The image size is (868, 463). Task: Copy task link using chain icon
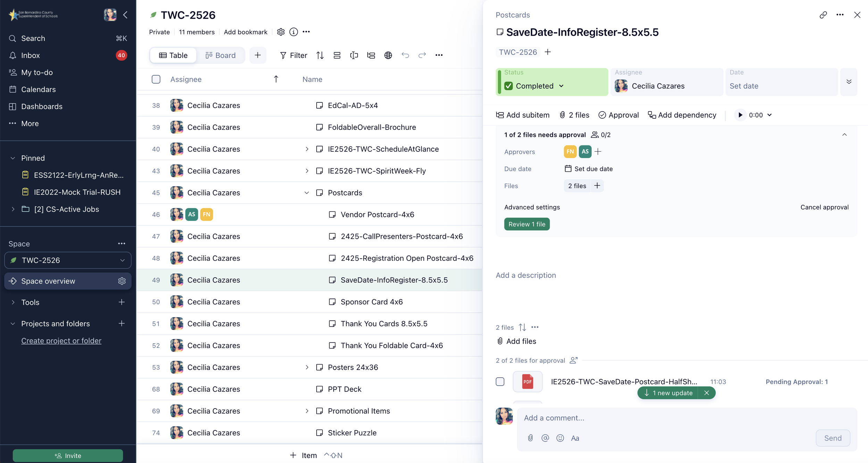click(x=823, y=15)
